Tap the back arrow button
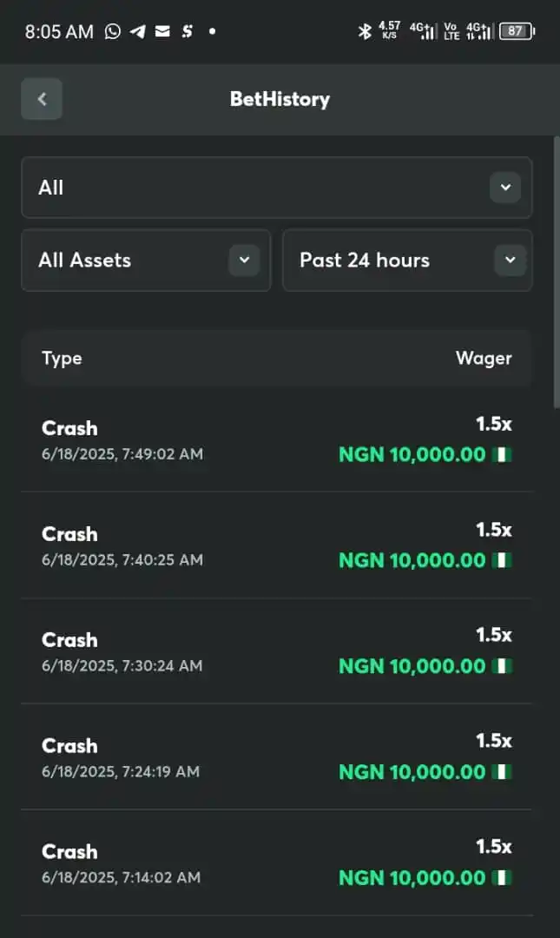The height and width of the screenshot is (938, 560). coord(42,99)
